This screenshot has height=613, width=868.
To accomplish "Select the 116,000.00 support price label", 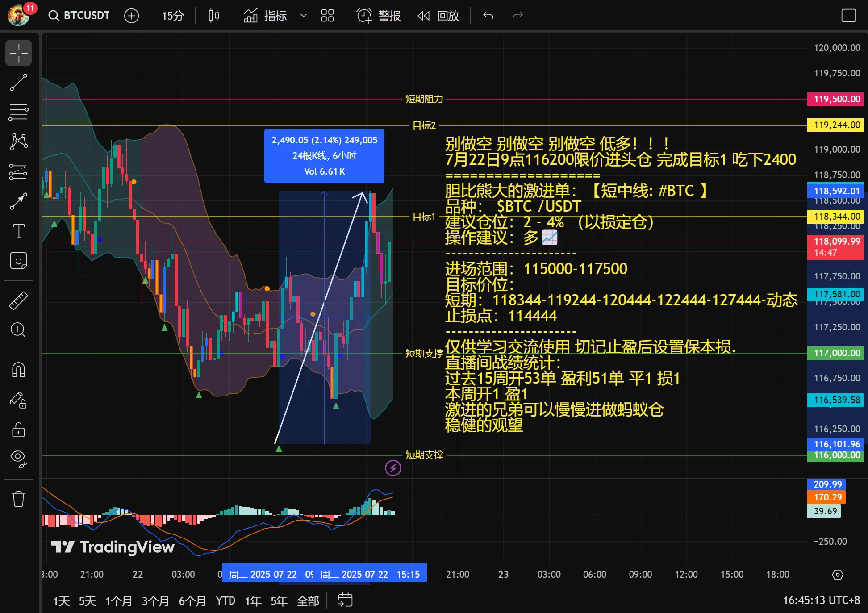I will coord(836,456).
